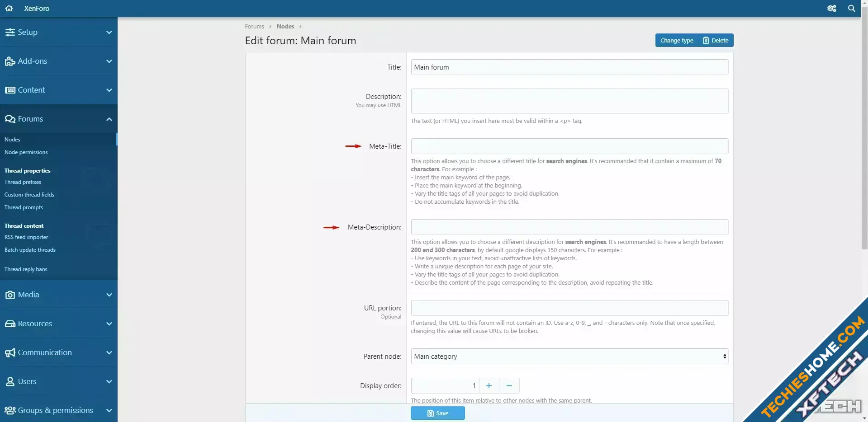Image resolution: width=868 pixels, height=422 pixels.
Task: Click the Users person icon
Action: pyautogui.click(x=10, y=381)
